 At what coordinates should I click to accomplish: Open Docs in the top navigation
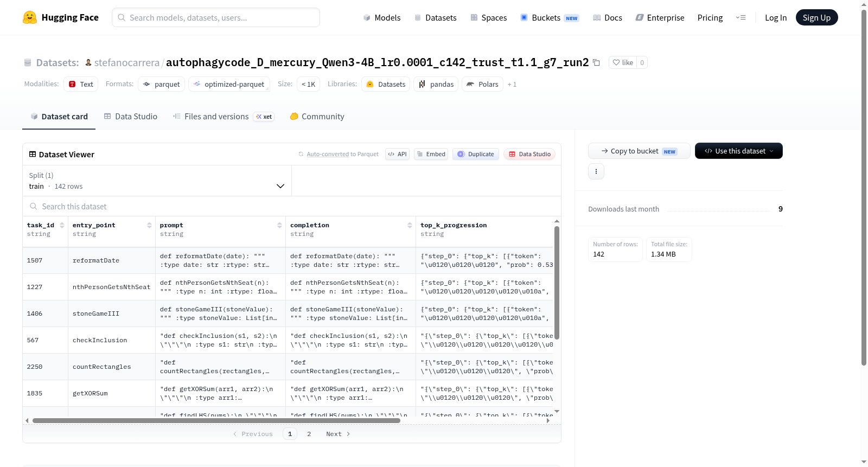tap(608, 17)
